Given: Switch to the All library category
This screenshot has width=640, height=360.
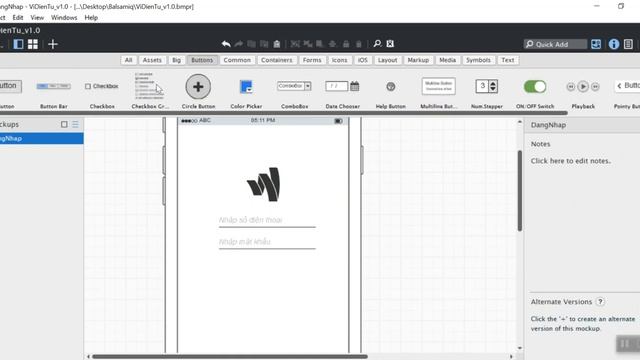Looking at the screenshot, I should [129, 60].
